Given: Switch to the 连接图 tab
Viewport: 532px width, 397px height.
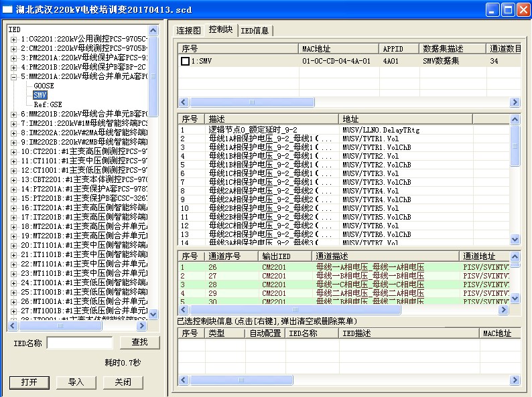Looking at the screenshot, I should tap(188, 30).
